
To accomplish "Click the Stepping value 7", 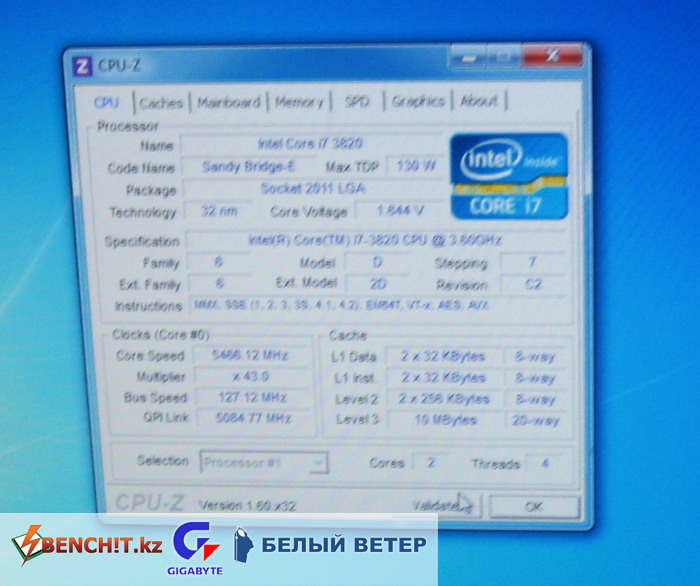I will coord(532,262).
